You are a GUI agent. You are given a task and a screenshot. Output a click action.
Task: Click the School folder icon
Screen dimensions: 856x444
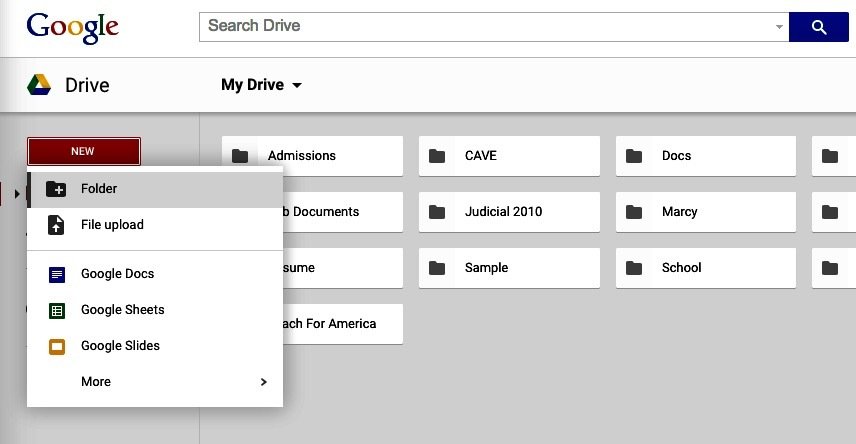634,268
